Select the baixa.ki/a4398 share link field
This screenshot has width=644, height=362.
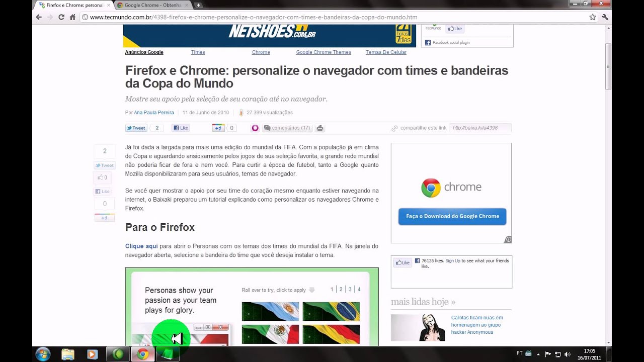(480, 128)
